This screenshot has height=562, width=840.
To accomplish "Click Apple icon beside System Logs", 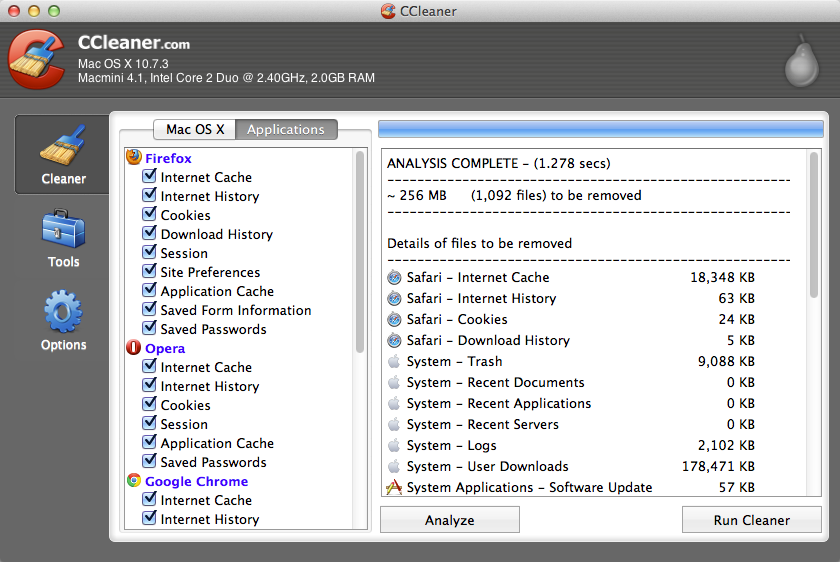I will (394, 445).
